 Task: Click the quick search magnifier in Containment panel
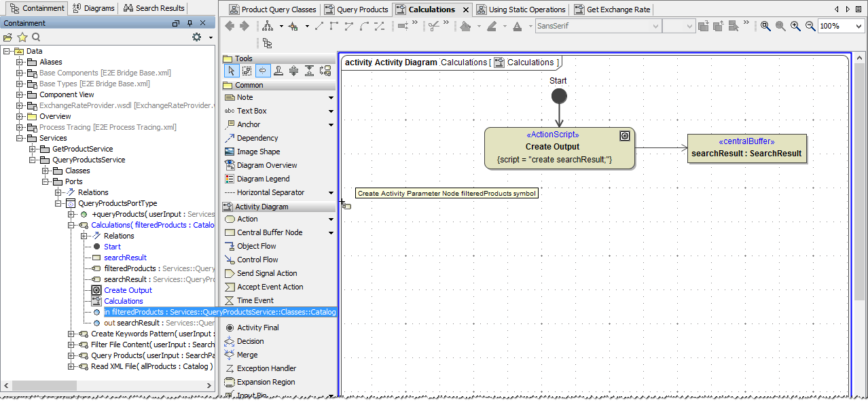(x=35, y=37)
